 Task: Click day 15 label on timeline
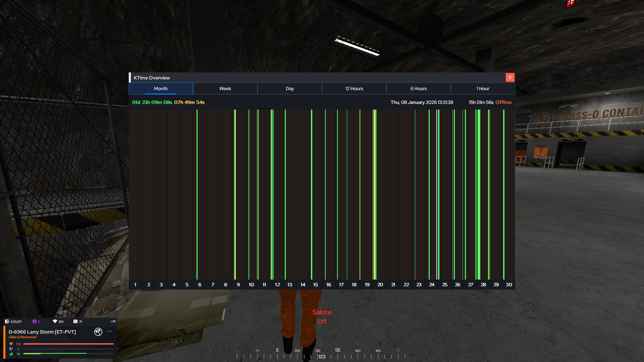point(315,285)
